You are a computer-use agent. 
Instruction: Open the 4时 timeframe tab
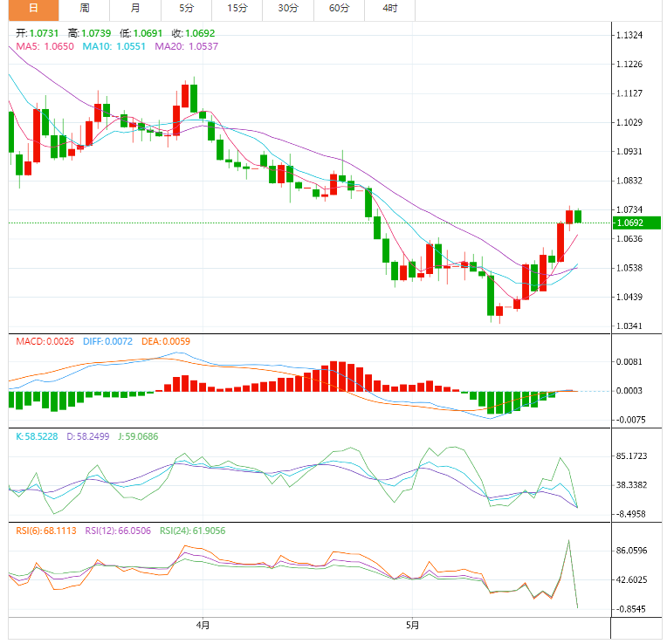[390, 9]
